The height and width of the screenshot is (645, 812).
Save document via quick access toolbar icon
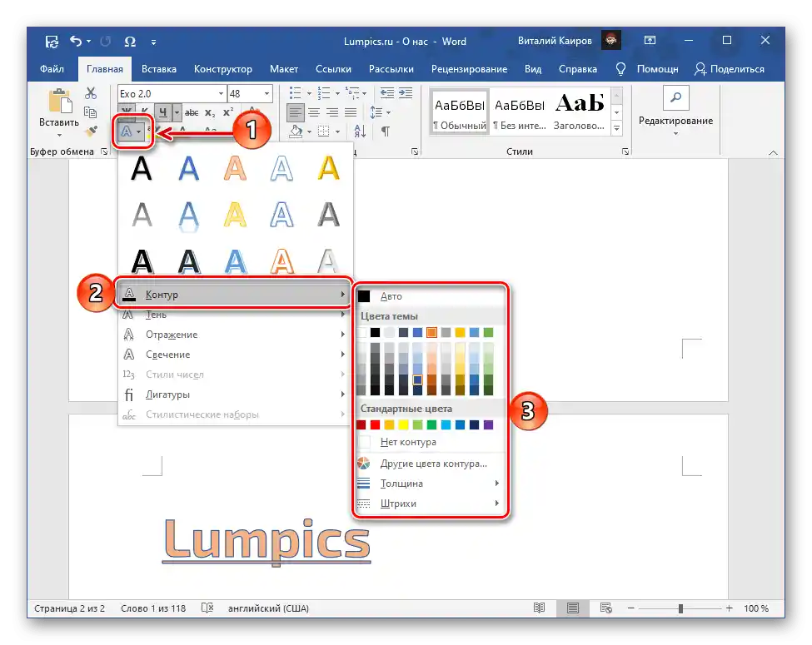(52, 42)
